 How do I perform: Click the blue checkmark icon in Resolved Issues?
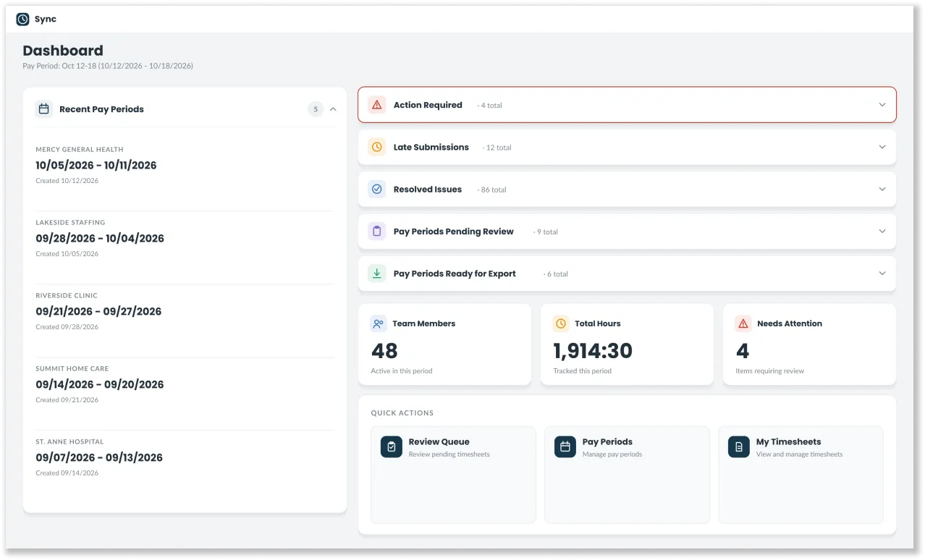click(x=376, y=190)
